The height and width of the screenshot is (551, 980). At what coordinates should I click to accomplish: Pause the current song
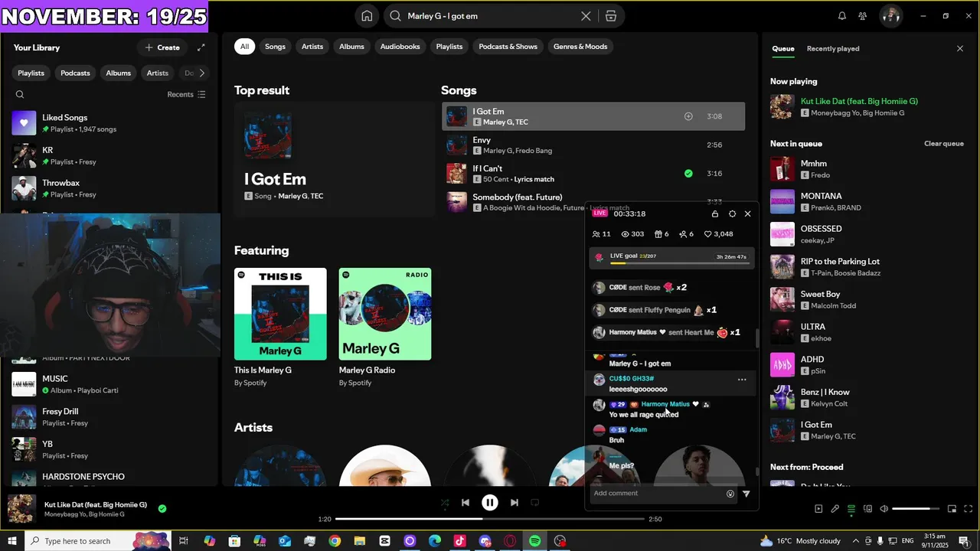coord(490,503)
